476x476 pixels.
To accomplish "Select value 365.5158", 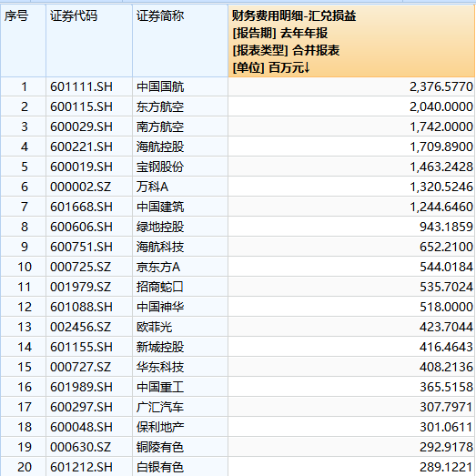I will 446,388.
